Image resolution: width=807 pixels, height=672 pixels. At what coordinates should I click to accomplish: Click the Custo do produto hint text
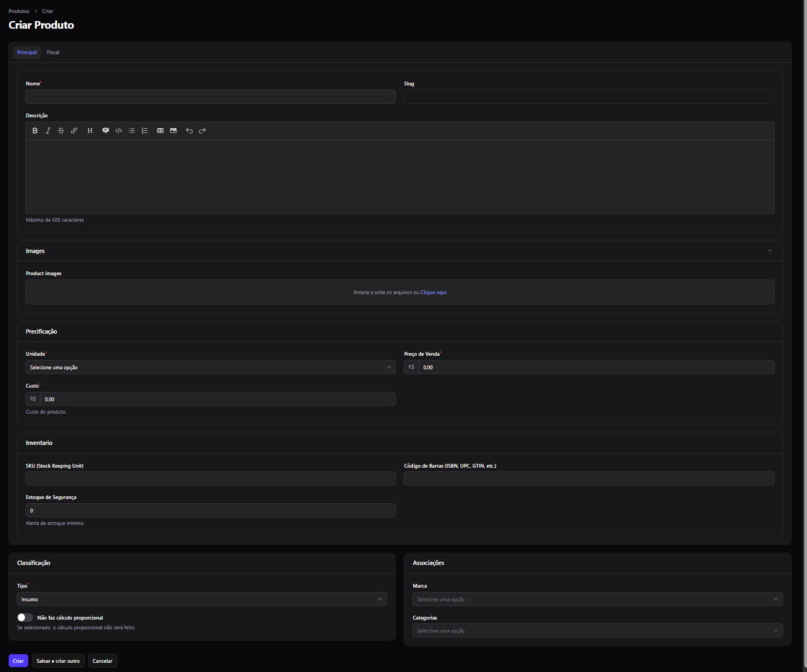[47, 412]
